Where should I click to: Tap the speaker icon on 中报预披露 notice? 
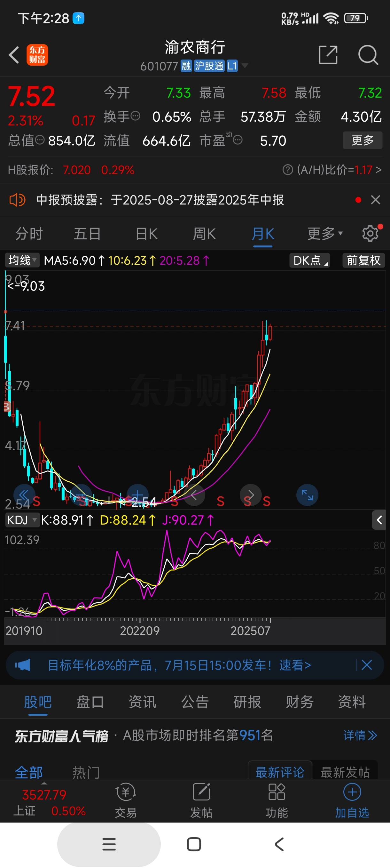pyautogui.click(x=17, y=200)
